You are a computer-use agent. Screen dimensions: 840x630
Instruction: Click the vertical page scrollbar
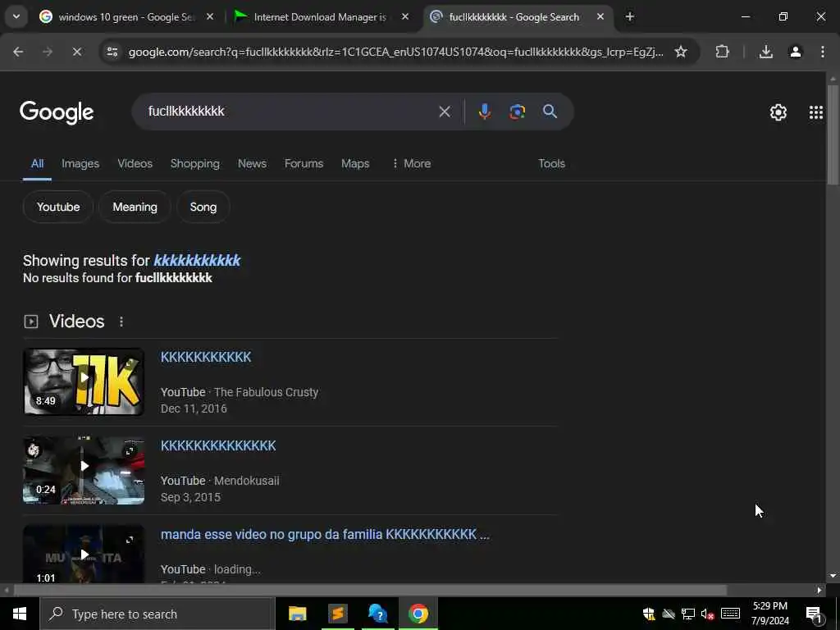[x=833, y=134]
